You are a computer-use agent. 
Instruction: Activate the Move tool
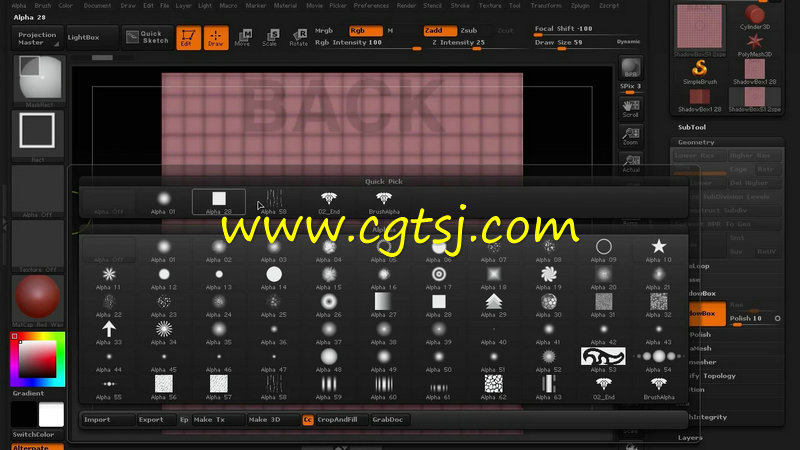pos(243,38)
